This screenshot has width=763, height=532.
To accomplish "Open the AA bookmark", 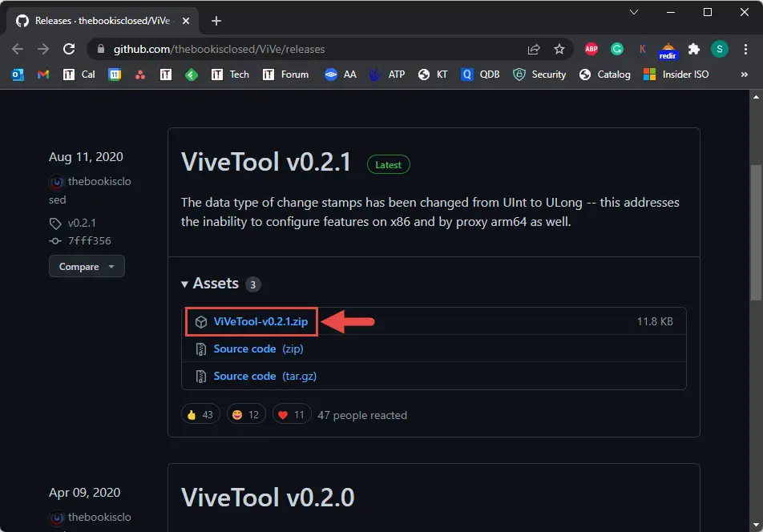I will pyautogui.click(x=341, y=75).
